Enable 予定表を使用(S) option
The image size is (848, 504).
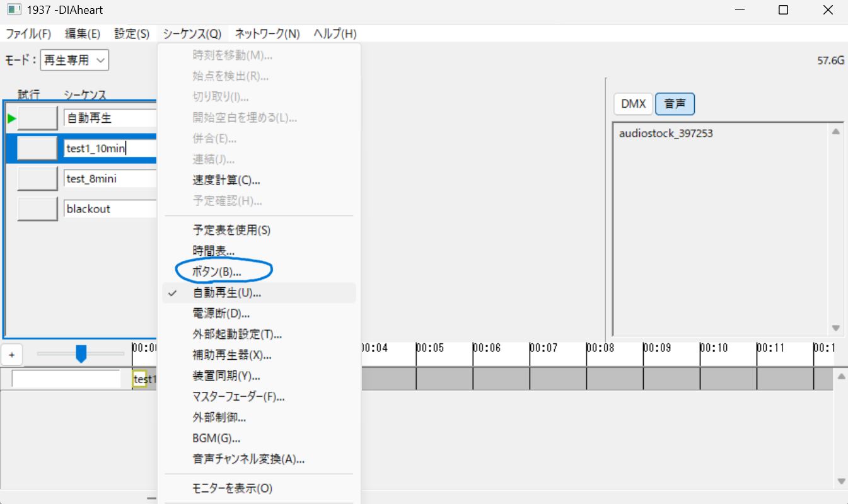point(231,230)
